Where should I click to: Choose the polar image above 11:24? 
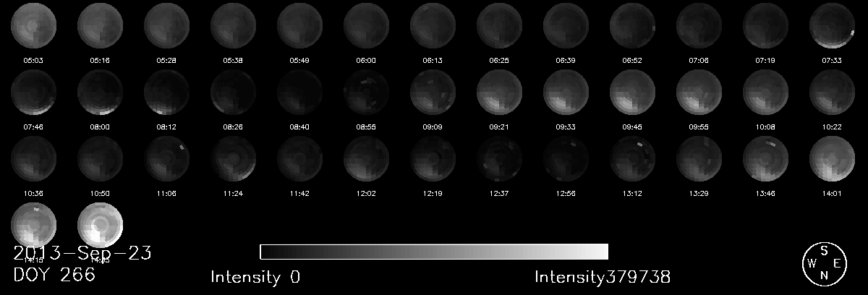click(x=234, y=159)
